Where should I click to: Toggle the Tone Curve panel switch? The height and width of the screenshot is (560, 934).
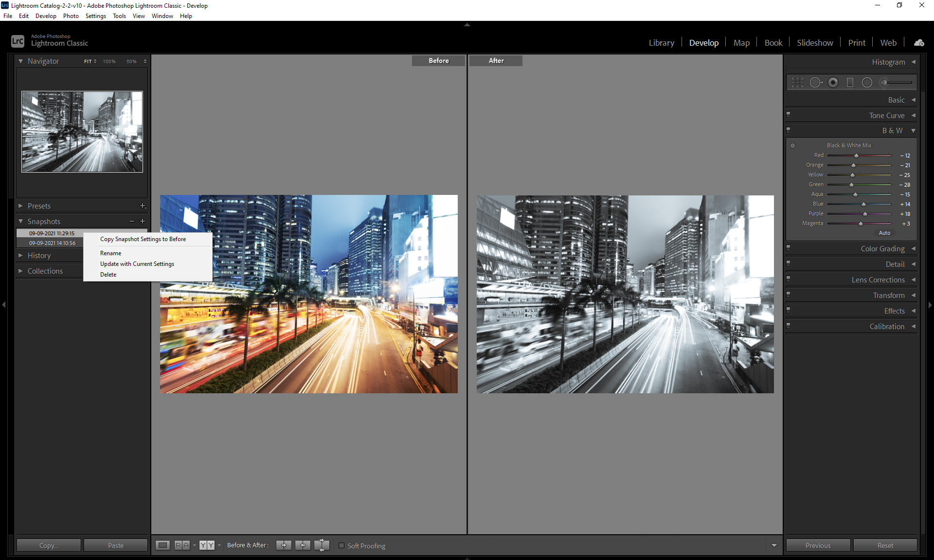pyautogui.click(x=789, y=115)
